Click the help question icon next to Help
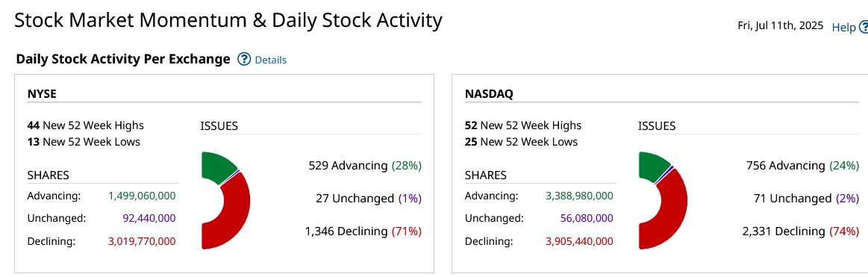Screen dimensions: 868x277 [x=864, y=27]
